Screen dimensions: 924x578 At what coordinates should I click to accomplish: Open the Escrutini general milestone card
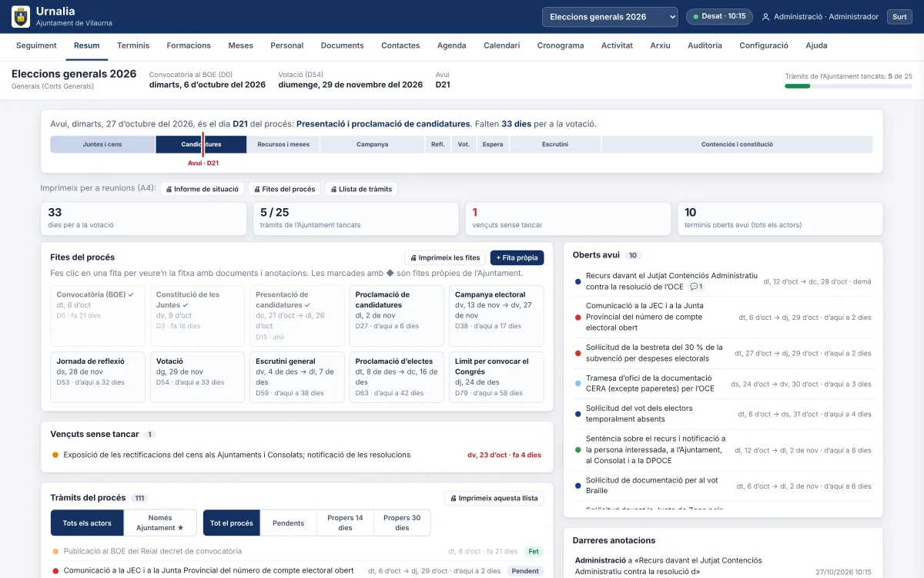click(x=296, y=377)
